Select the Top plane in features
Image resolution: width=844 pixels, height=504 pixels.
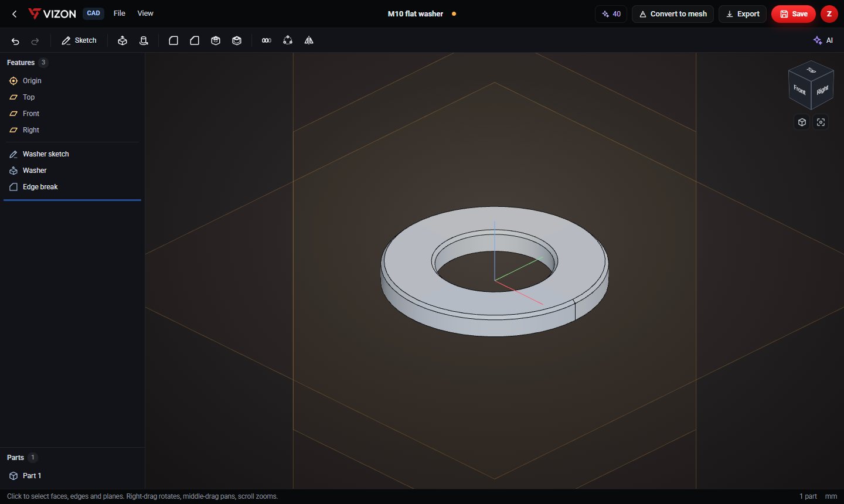[72, 97]
